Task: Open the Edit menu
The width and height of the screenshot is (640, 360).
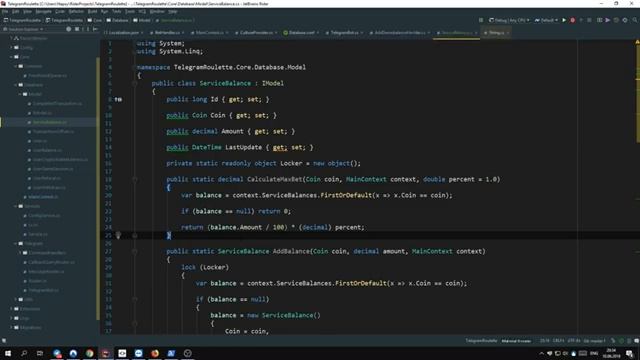Action: 16,11
